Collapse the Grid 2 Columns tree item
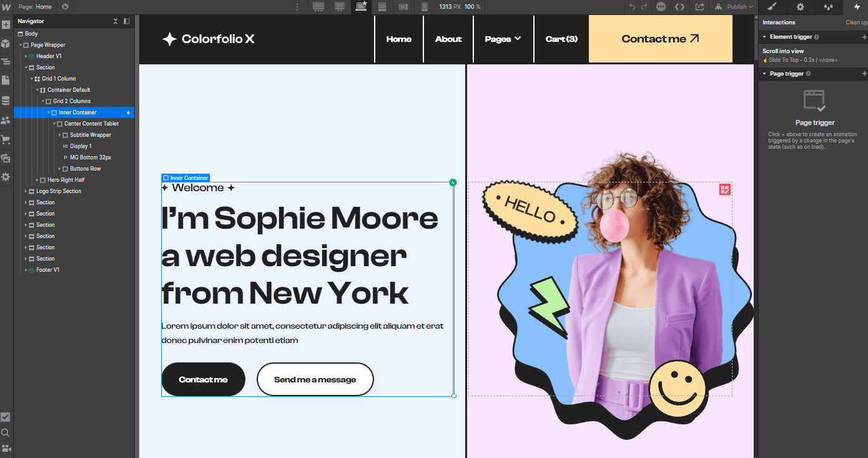Screen dimensions: 868x458 coord(44,101)
